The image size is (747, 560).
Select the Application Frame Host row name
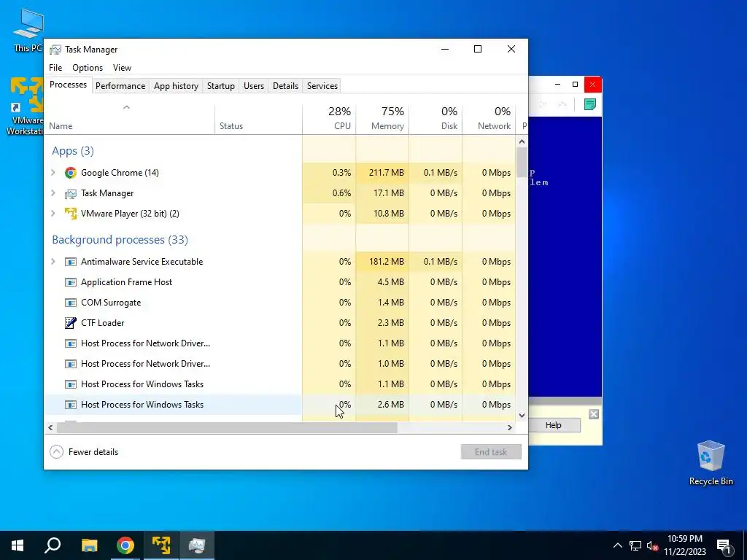tap(126, 282)
